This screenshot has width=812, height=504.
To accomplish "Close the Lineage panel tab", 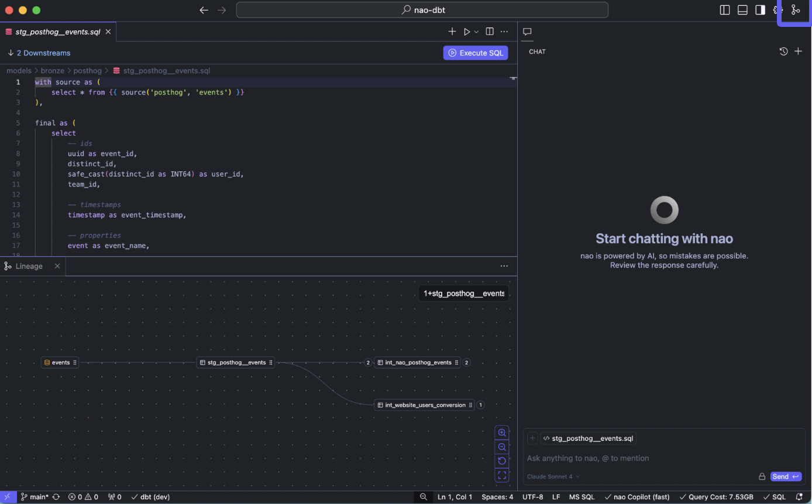I will 57,266.
